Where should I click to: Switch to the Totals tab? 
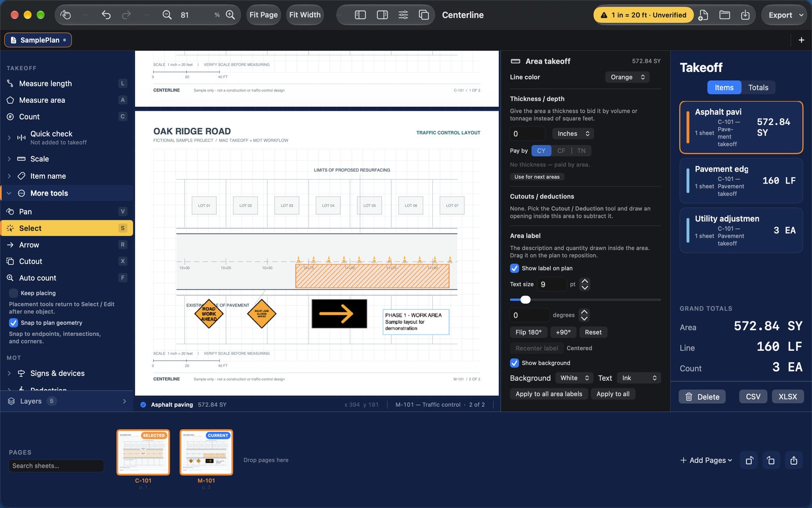pos(758,87)
